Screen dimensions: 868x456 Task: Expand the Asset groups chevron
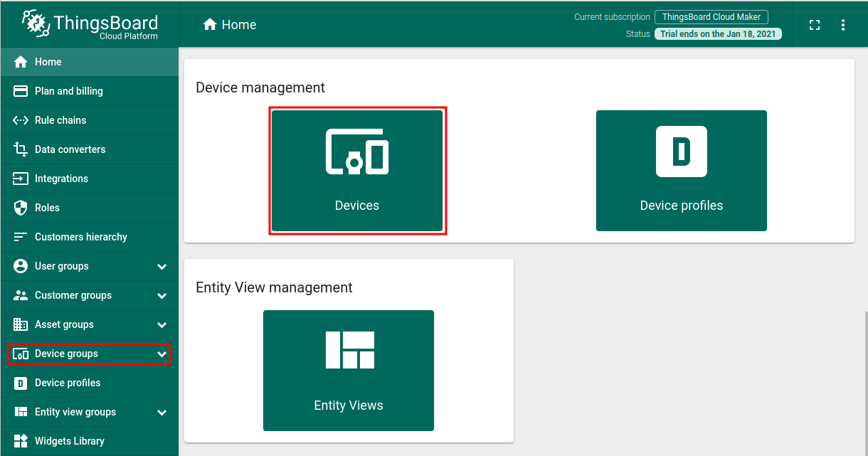tap(162, 325)
